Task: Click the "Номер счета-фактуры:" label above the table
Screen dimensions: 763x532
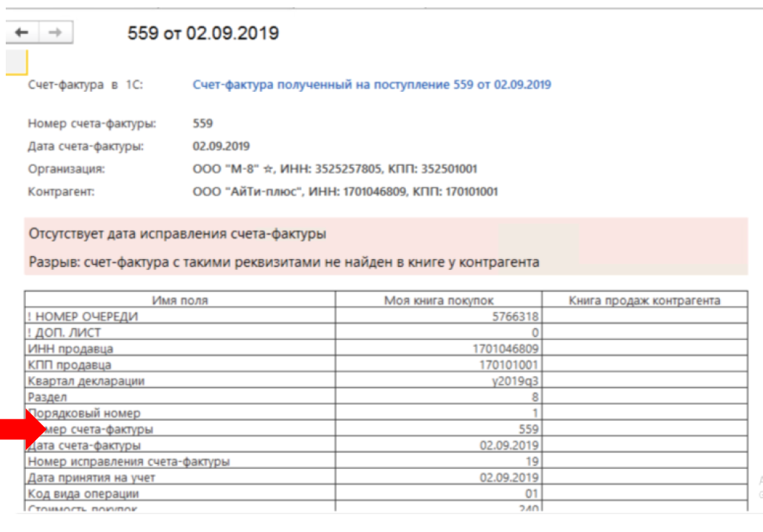Action: (x=92, y=123)
